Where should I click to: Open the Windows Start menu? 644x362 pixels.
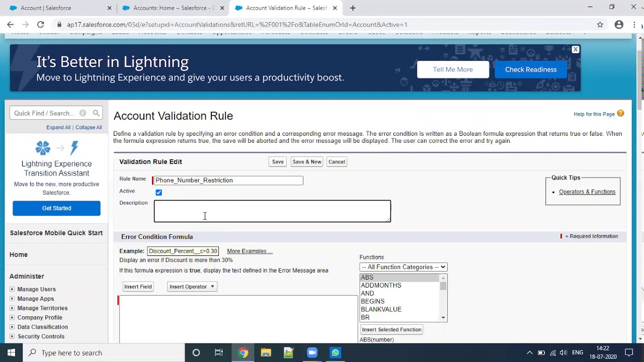11,352
